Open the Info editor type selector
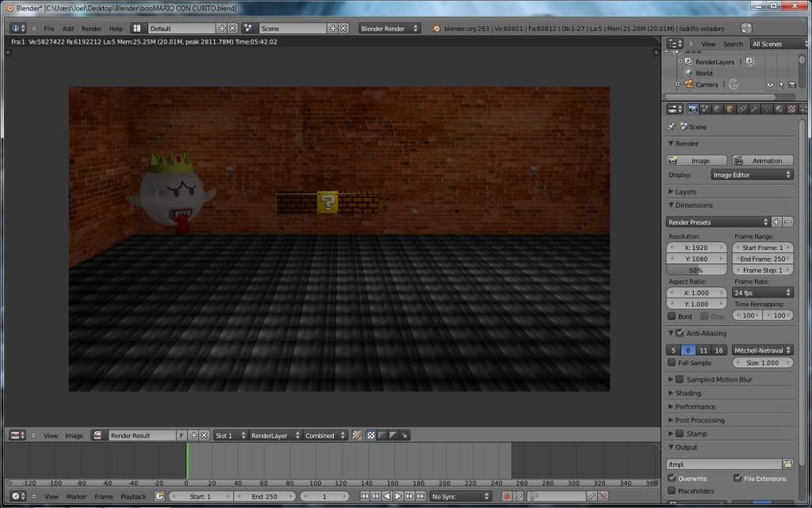The image size is (812, 508). point(17,29)
